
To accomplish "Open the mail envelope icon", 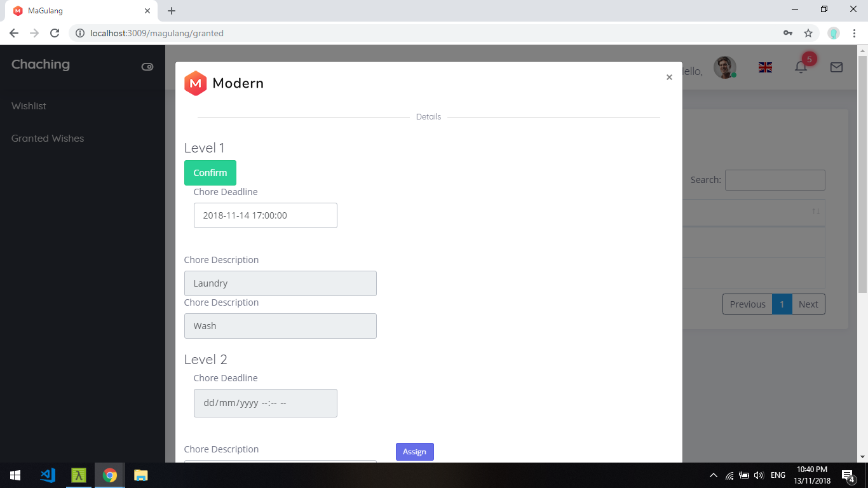I will pos(836,67).
